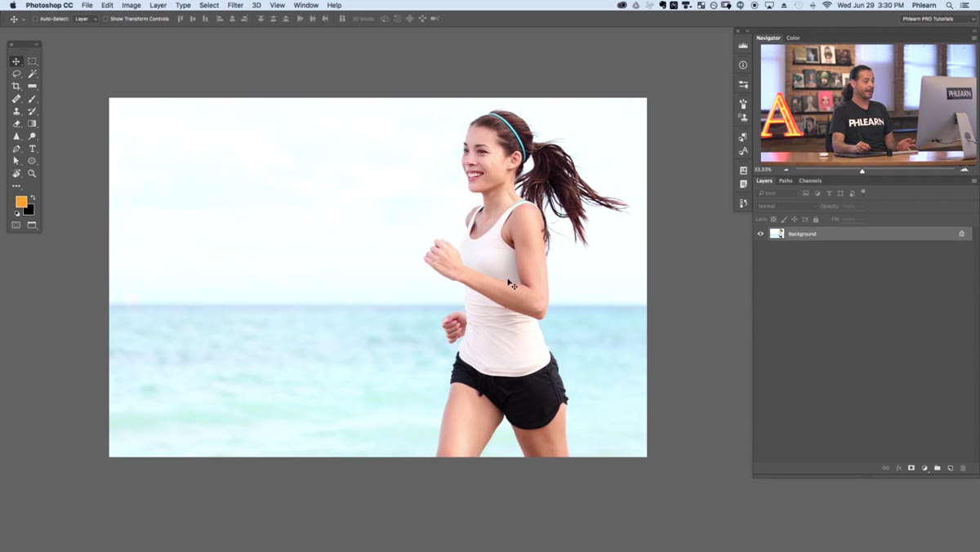
Task: Toggle Quick Mask mode
Action: 16,225
